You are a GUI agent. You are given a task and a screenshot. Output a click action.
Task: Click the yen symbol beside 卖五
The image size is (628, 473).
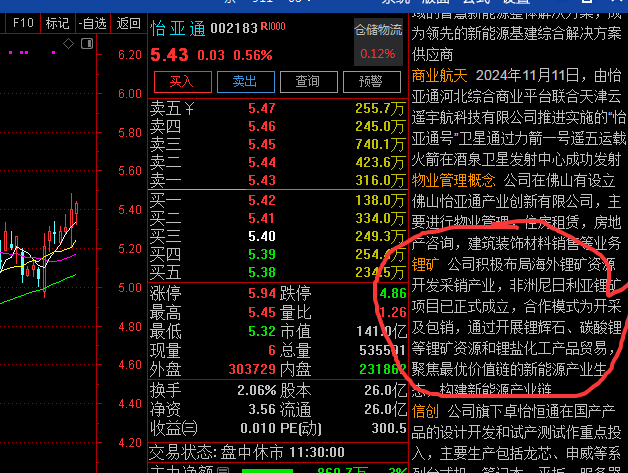(189, 108)
